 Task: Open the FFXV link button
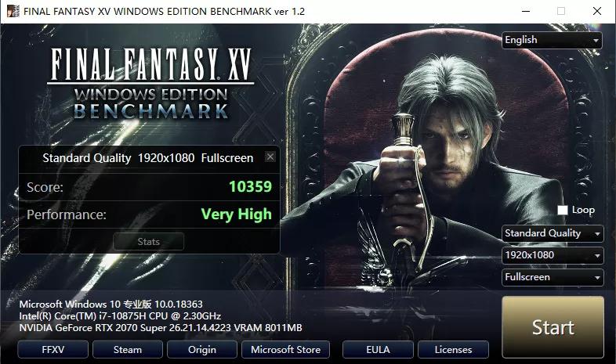[53, 349]
